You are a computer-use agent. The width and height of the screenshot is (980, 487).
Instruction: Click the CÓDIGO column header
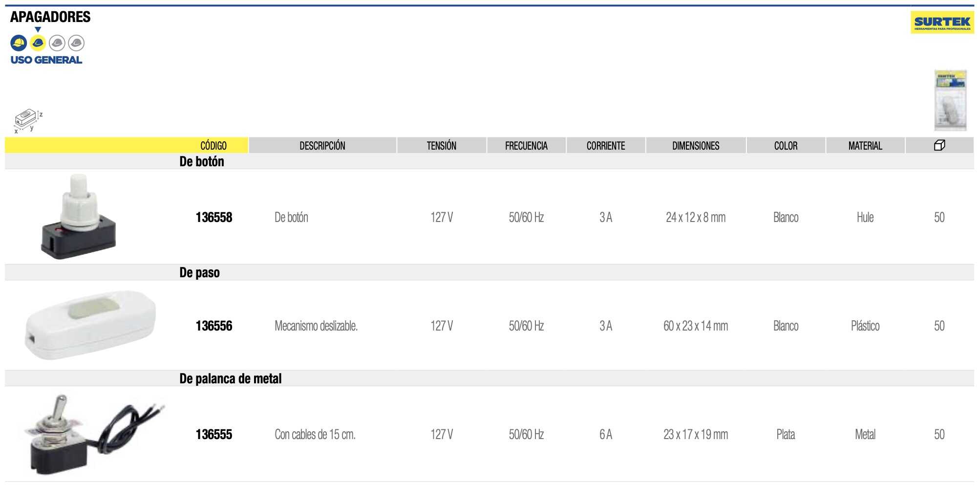point(213,146)
